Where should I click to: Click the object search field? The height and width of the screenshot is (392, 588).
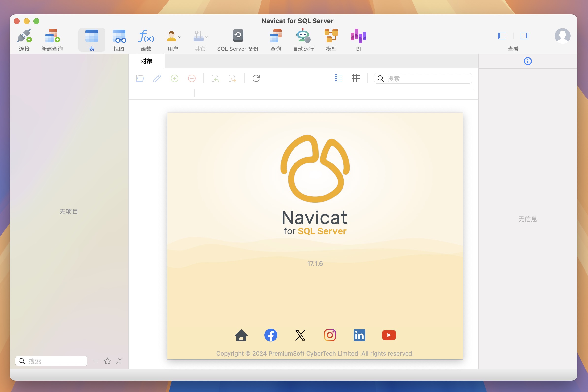423,79
